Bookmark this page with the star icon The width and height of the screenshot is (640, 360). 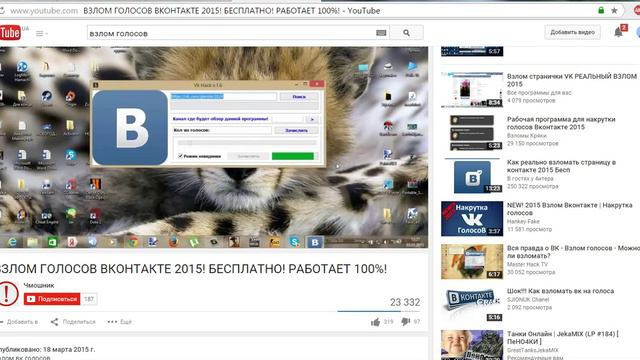[x=614, y=11]
